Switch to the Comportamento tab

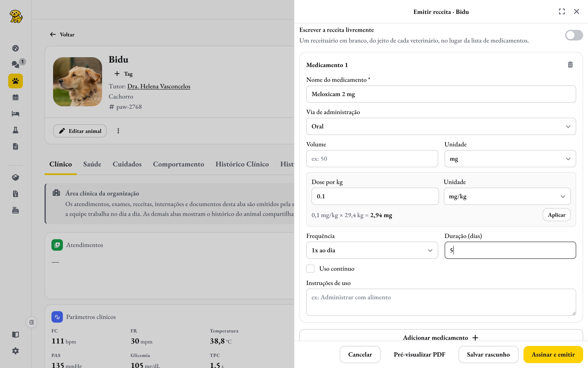click(x=178, y=164)
